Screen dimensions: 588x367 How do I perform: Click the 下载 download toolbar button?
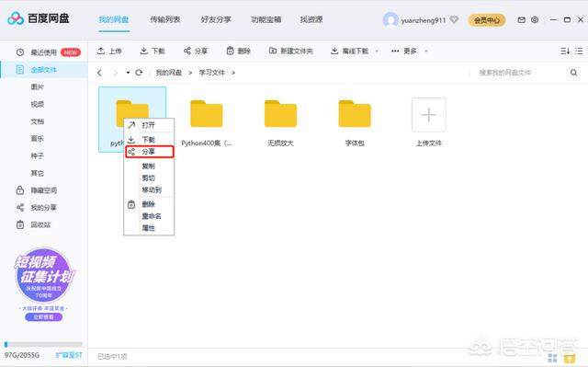[x=153, y=51]
